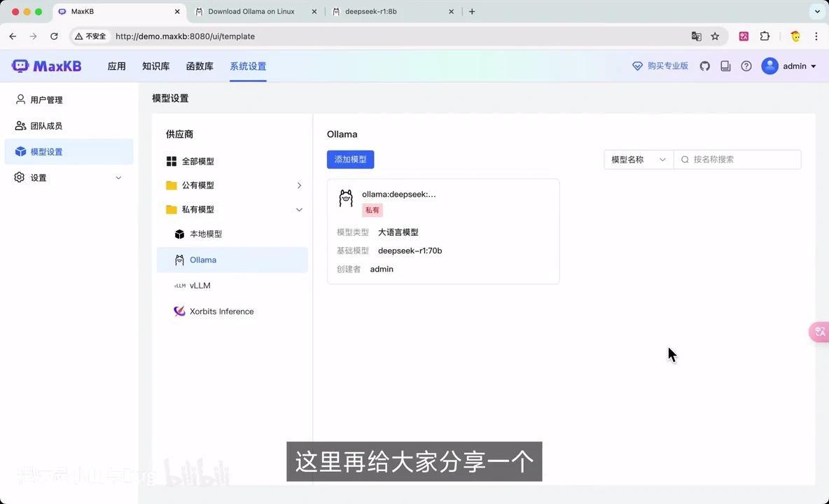Click the 购买专业版 link

click(668, 66)
